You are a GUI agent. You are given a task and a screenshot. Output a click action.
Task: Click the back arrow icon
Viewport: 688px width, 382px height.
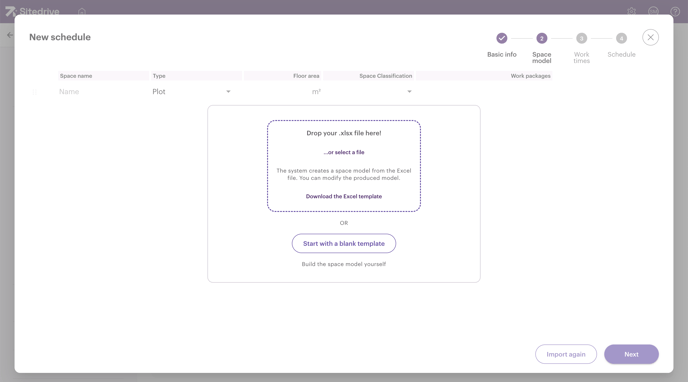[x=10, y=35]
